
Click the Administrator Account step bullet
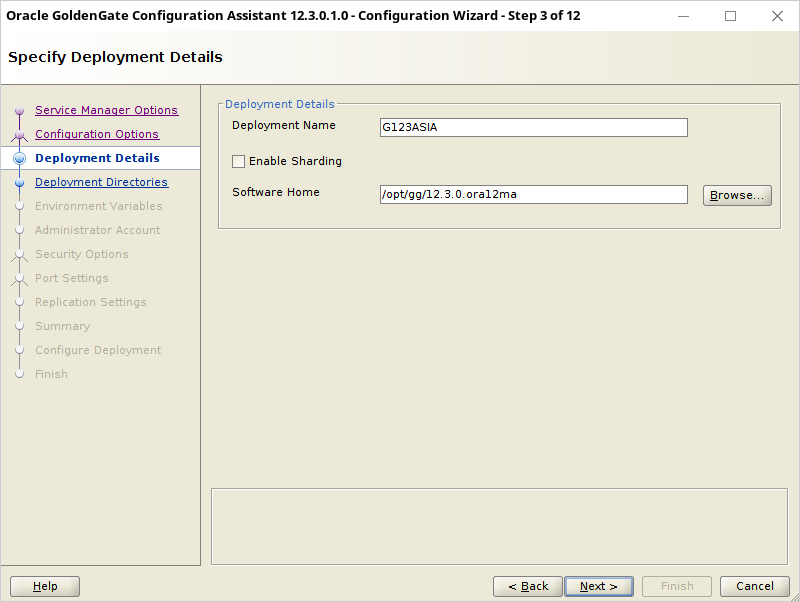19,230
